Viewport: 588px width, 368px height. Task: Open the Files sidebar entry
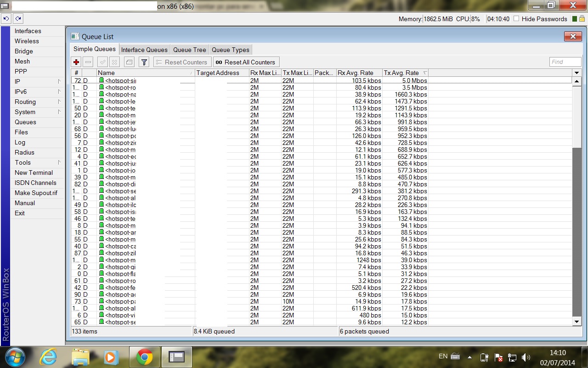click(21, 132)
